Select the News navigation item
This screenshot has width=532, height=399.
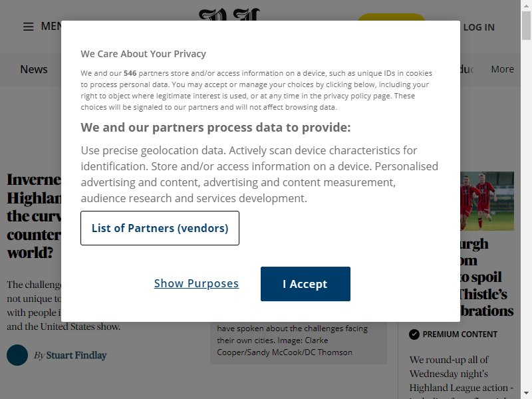tap(34, 69)
